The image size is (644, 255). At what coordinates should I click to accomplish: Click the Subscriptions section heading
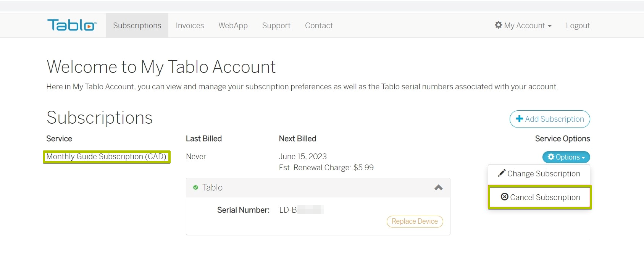click(100, 118)
